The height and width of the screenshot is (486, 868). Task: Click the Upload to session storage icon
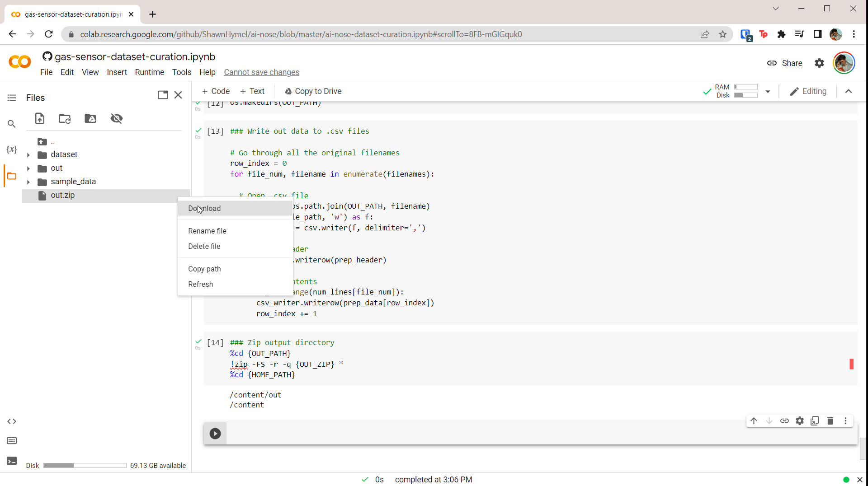[40, 119]
